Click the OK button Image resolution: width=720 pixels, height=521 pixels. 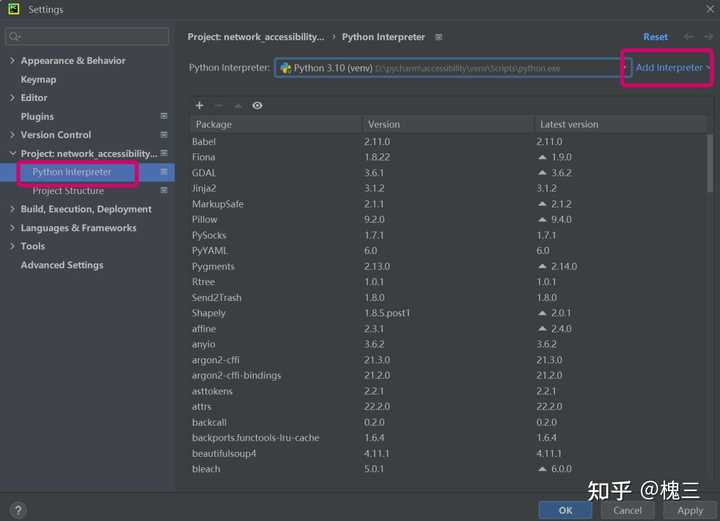[565, 510]
